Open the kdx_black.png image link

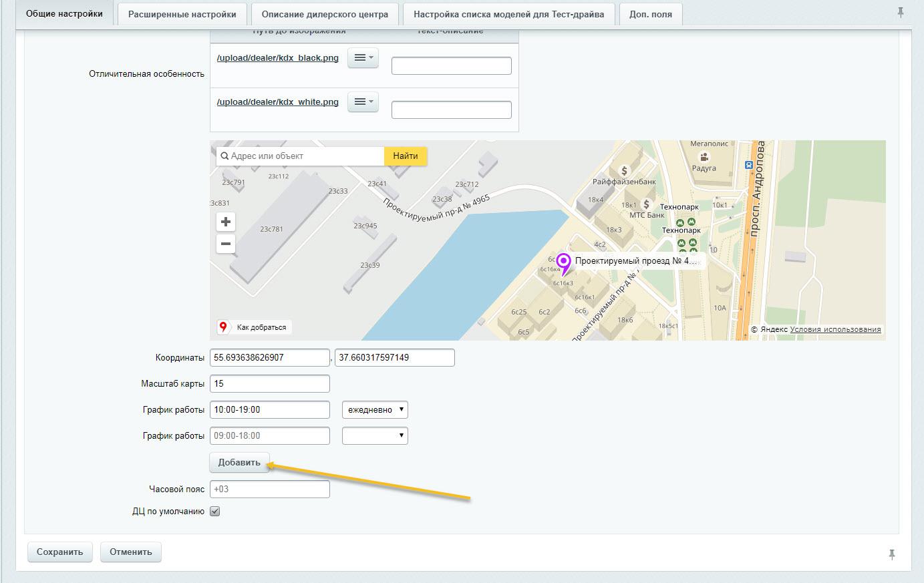tap(278, 58)
